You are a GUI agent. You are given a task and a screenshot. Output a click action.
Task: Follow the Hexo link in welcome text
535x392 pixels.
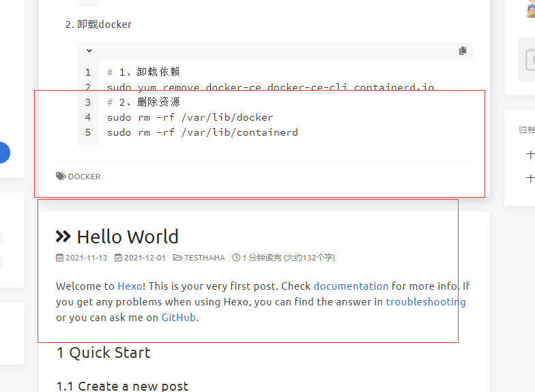pos(130,286)
